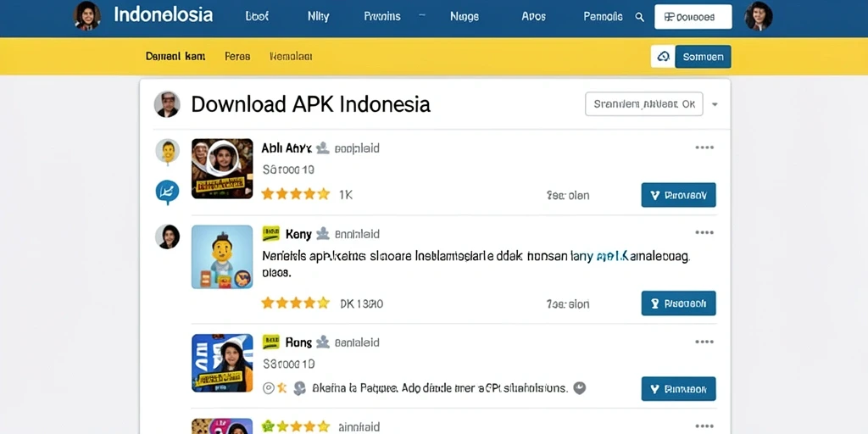Click the star rating in the bottom partial row
This screenshot has height=434, width=868.
(296, 426)
